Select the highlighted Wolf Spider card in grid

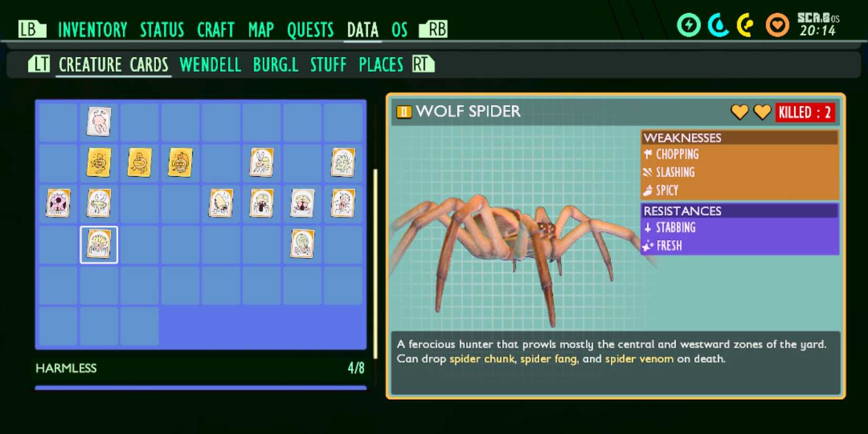point(99,245)
